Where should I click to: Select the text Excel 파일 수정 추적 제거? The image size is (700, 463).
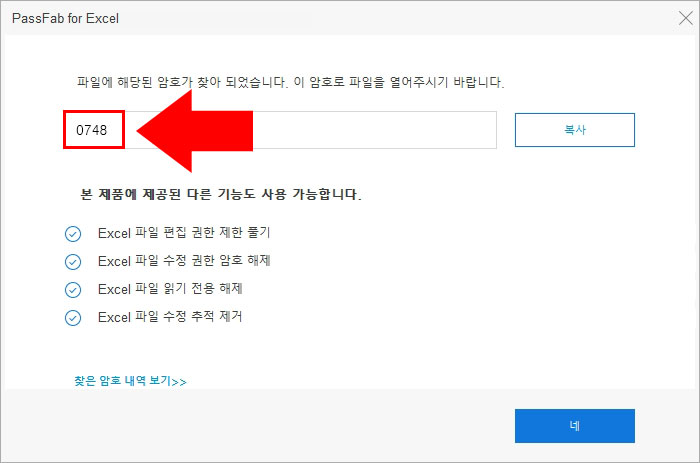click(x=170, y=317)
